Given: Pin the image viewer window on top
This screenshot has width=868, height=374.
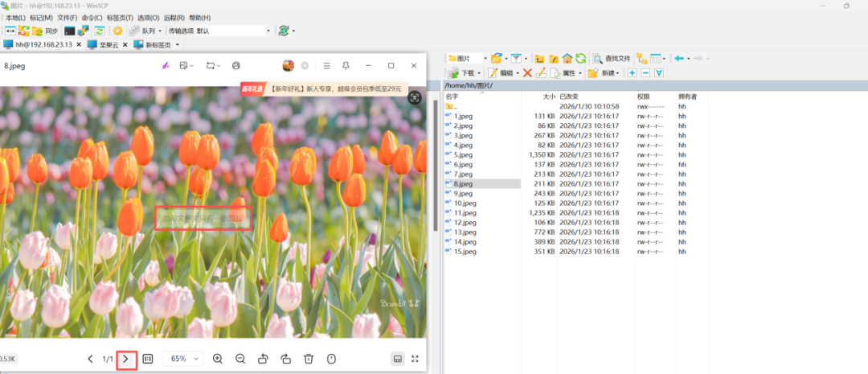Looking at the screenshot, I should pos(346,65).
